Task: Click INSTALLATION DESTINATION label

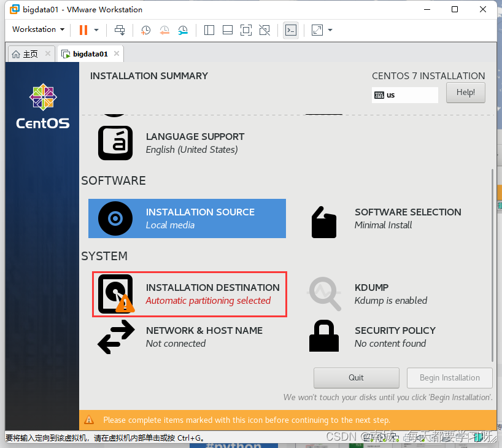Action: pos(212,288)
